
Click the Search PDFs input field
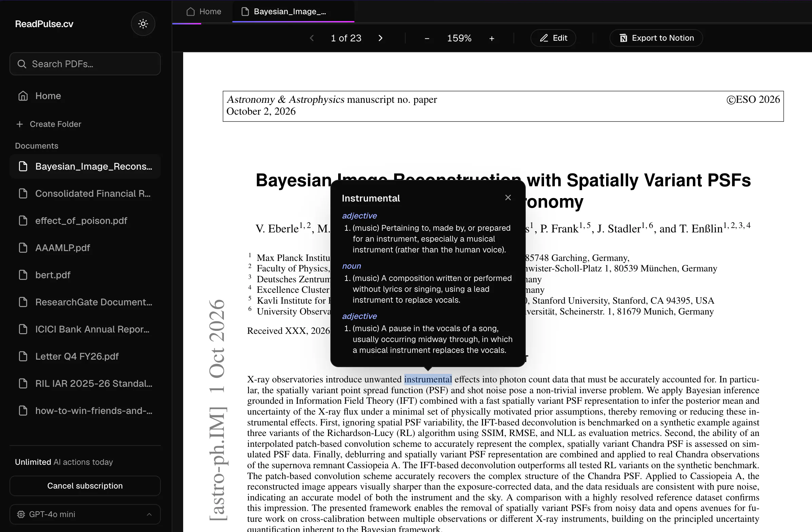pos(85,64)
